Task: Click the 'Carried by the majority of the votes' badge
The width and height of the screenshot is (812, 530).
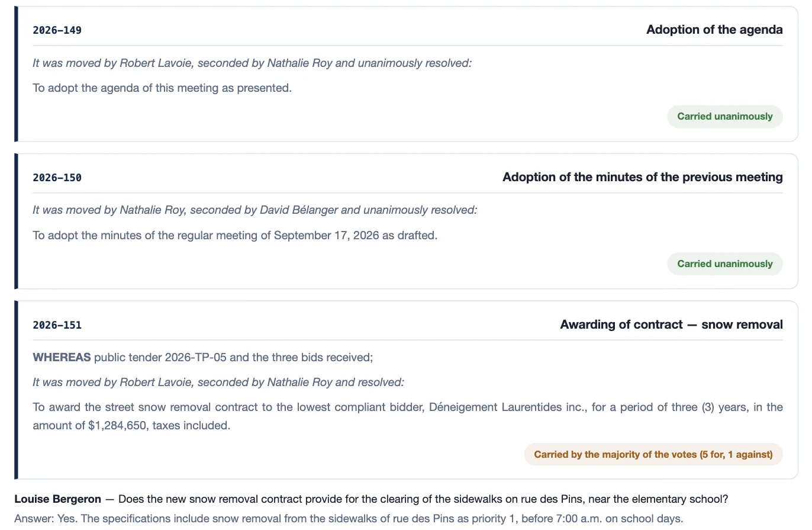Action: pyautogui.click(x=653, y=455)
